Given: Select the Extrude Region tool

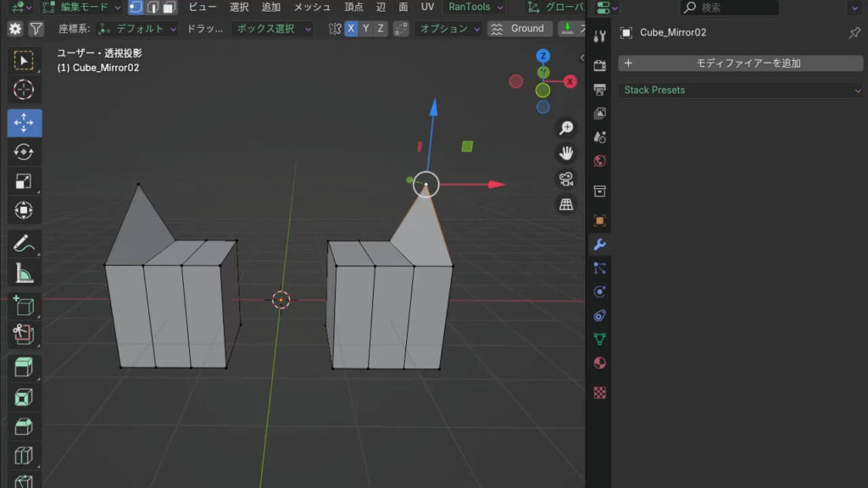Looking at the screenshot, I should [24, 367].
